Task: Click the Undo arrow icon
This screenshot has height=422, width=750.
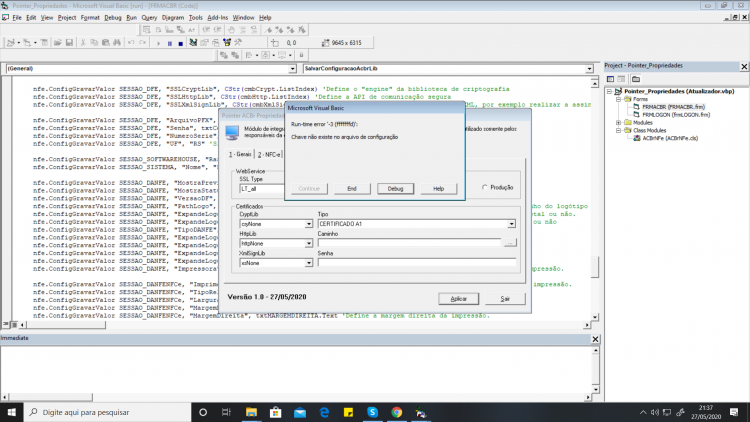Action: pos(131,43)
